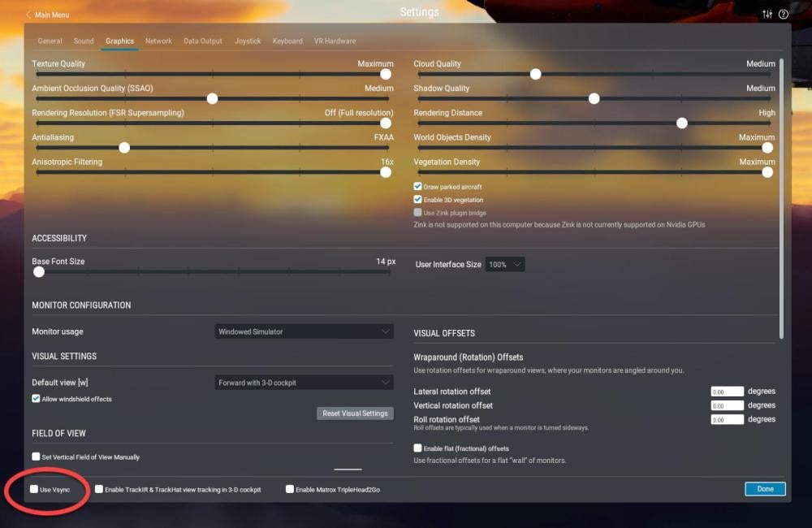Screen dimensions: 812x528
Task: Go back via Main Menu arrow
Action: (28, 15)
